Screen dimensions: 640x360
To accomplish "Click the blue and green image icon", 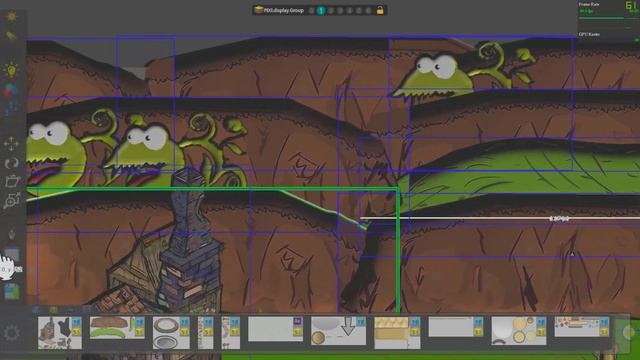I will (x=12, y=291).
